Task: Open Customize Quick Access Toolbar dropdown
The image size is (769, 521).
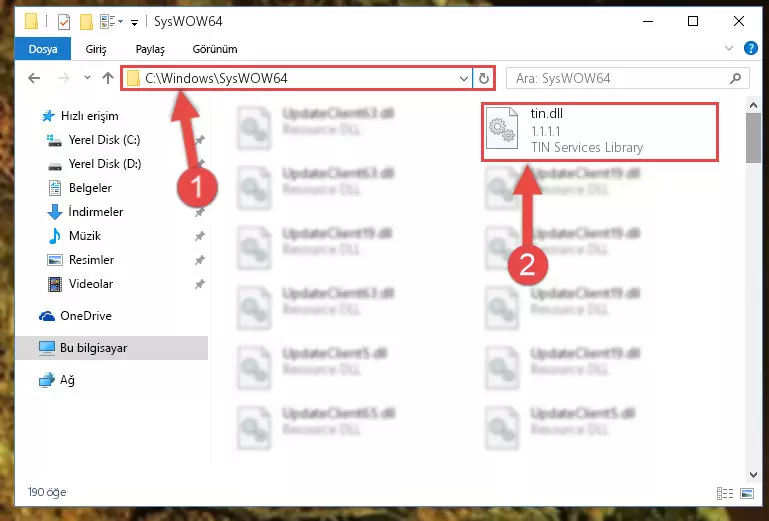Action: (134, 23)
